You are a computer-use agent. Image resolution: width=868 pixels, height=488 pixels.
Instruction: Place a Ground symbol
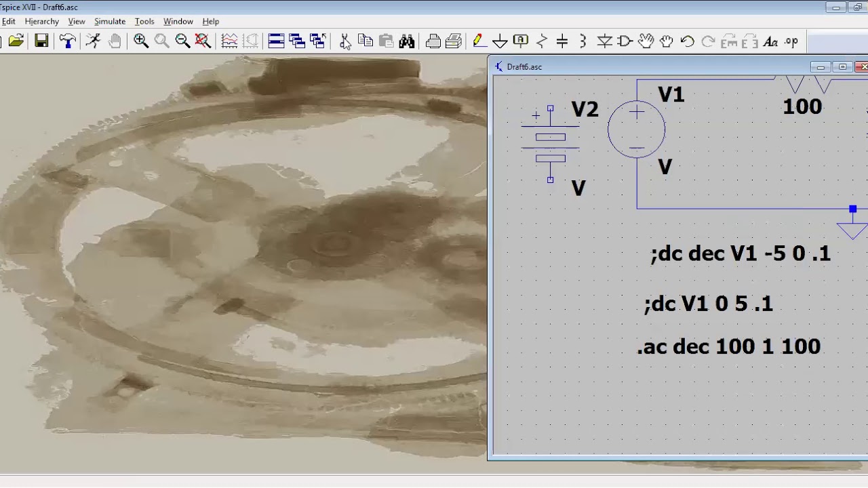pyautogui.click(x=500, y=41)
